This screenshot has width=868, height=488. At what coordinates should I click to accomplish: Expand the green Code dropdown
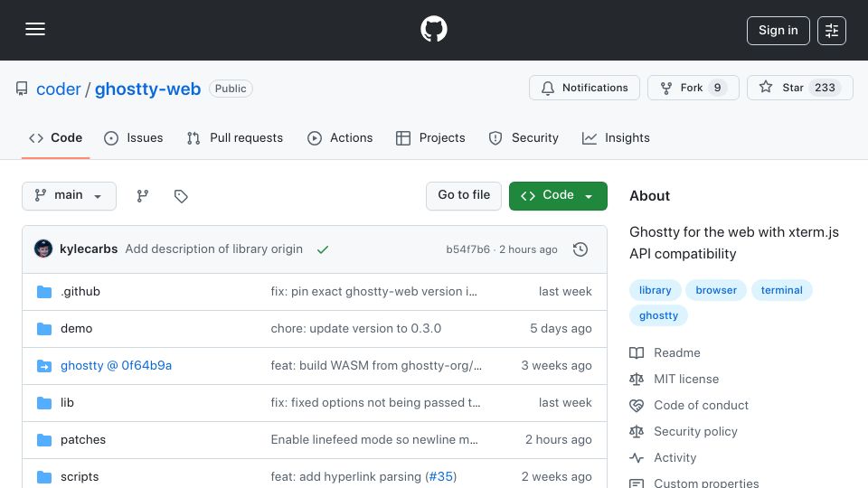558,196
